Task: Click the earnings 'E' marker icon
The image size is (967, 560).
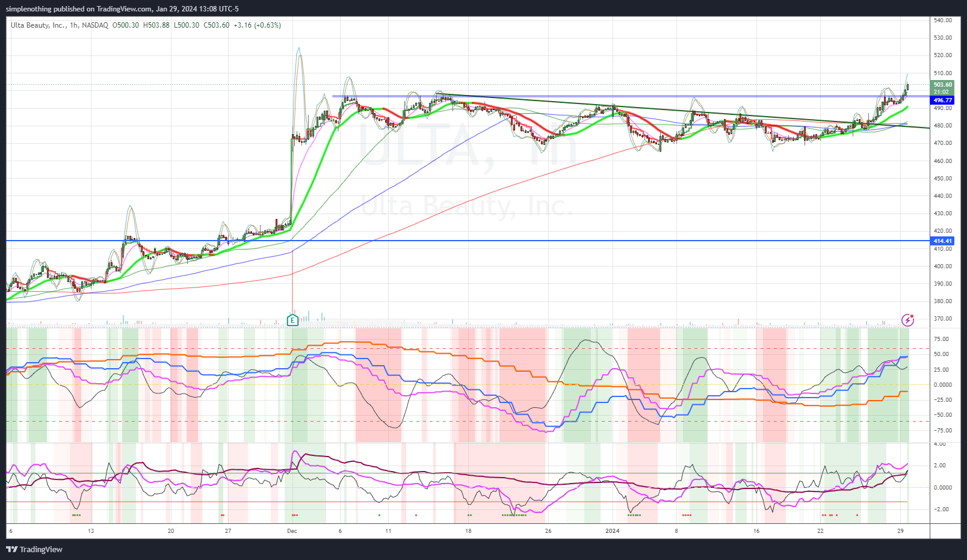Action: 292,321
